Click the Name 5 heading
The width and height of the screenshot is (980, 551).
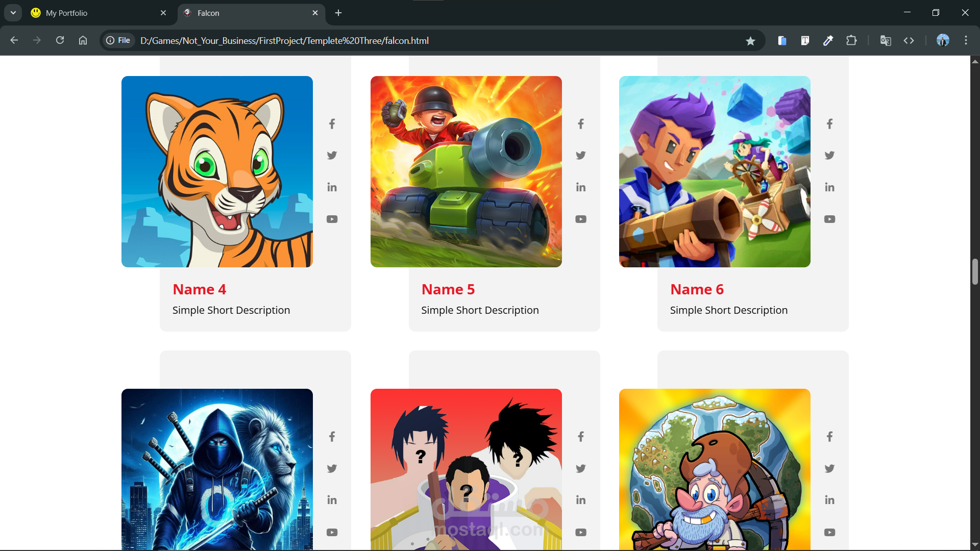[x=448, y=289]
